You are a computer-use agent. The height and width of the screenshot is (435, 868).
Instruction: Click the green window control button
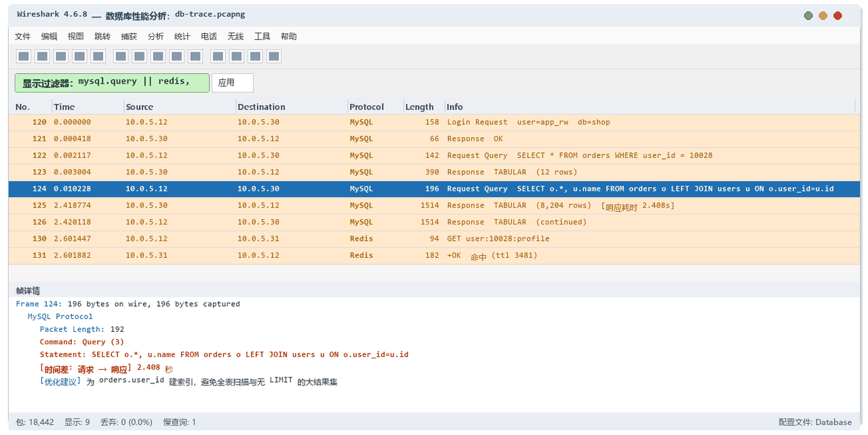pos(808,16)
